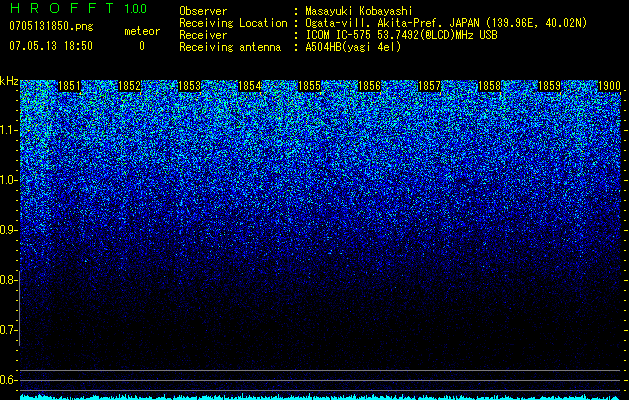Click the 1.0 frequency axis label
The image size is (629, 400).
(9, 180)
